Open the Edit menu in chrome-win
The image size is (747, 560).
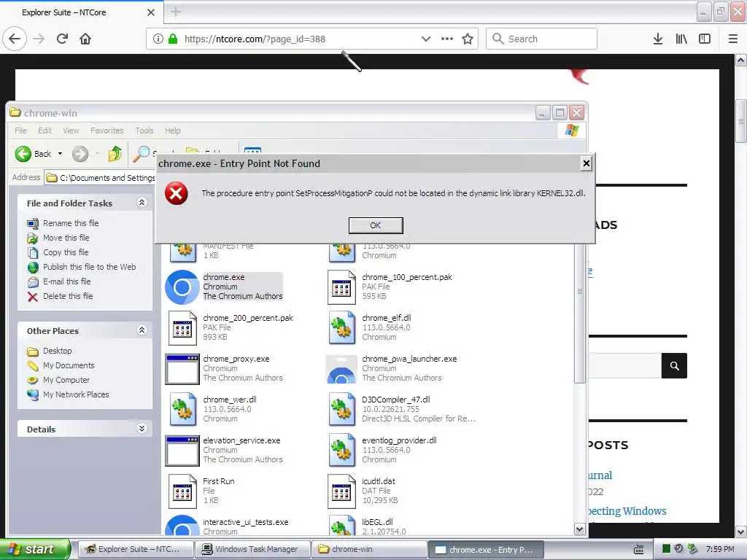(44, 131)
